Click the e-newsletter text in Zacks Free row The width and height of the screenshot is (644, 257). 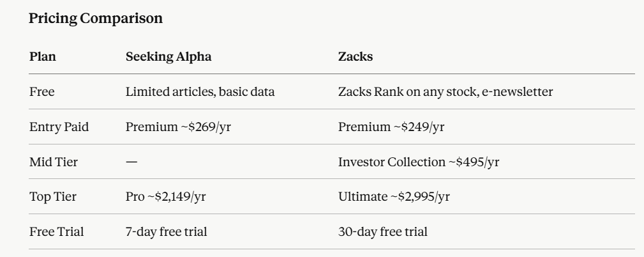[x=518, y=91]
